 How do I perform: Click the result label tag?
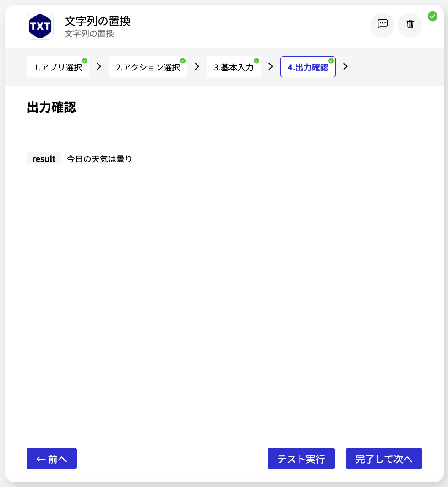44,159
